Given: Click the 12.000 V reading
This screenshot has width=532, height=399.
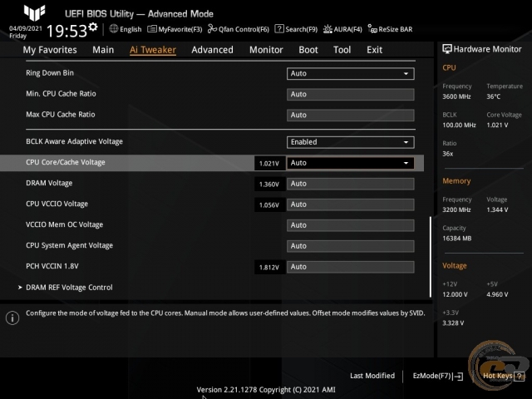Looking at the screenshot, I should pyautogui.click(x=455, y=294).
